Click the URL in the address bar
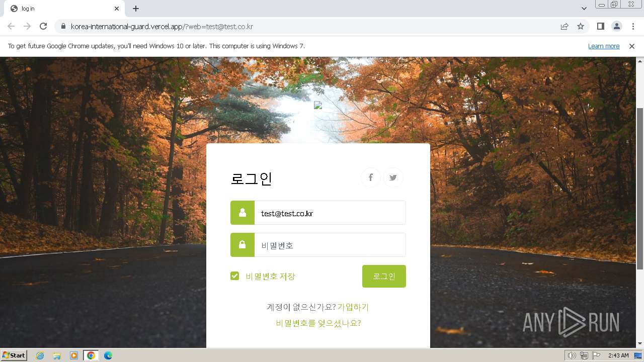 tap(162, 26)
